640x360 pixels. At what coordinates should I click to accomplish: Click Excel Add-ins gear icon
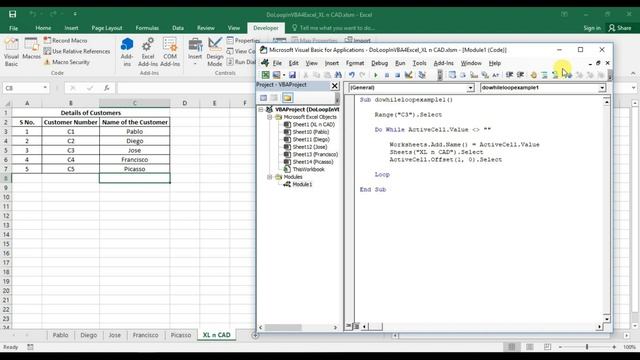point(148,52)
